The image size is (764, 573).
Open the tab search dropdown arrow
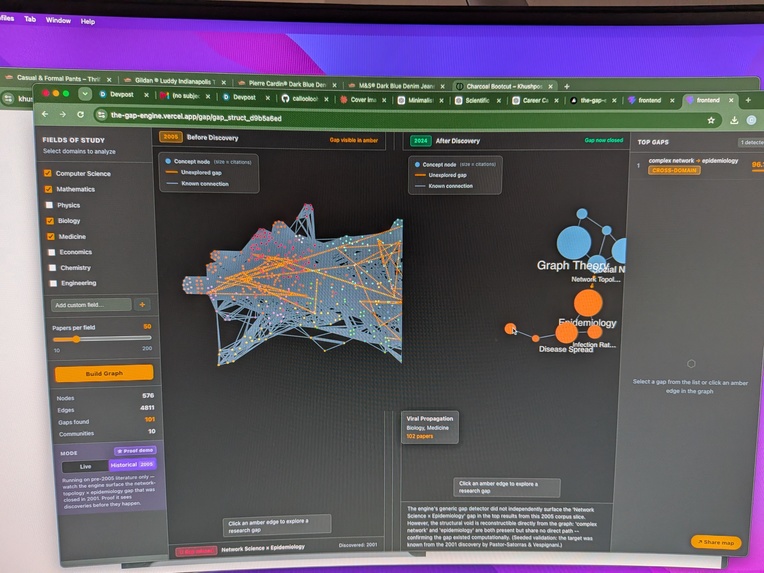coord(85,94)
